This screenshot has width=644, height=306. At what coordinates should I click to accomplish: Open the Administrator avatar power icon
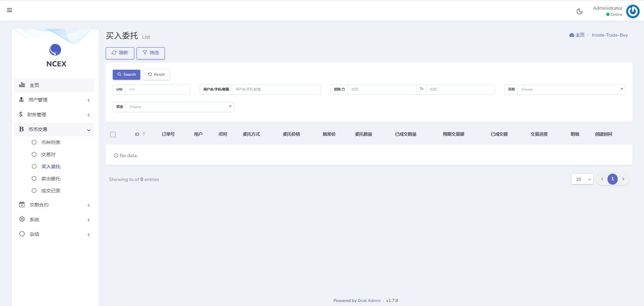click(x=633, y=11)
